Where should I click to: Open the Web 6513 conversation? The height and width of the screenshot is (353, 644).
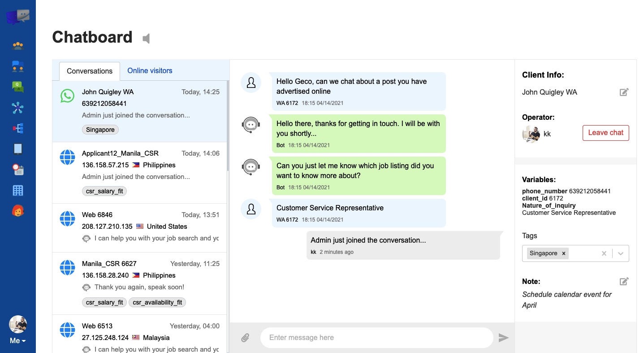[x=140, y=334]
